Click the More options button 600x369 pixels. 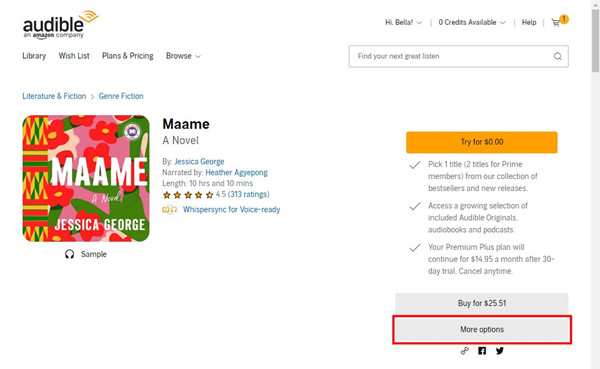point(482,330)
